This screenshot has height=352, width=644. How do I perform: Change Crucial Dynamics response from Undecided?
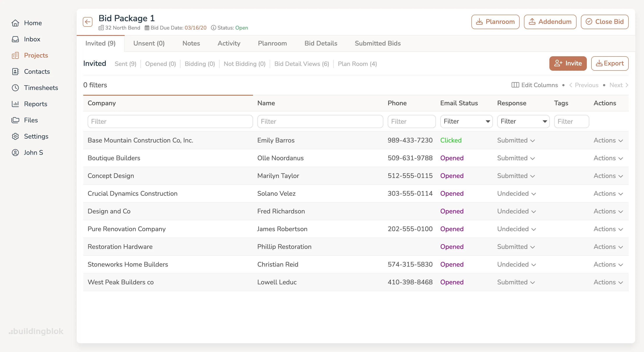pos(516,193)
